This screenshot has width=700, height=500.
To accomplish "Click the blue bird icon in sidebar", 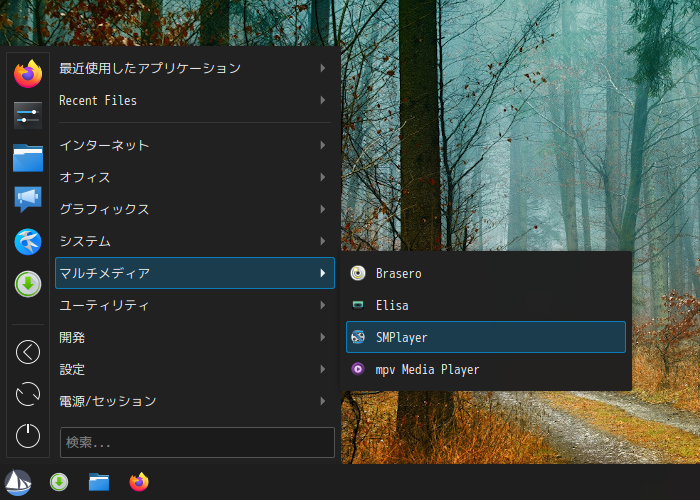I will point(28,242).
